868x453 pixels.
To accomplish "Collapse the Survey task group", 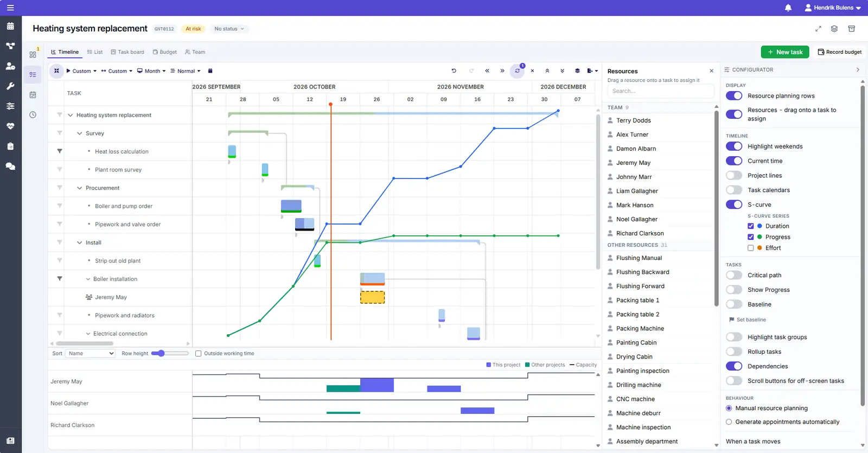I will click(80, 133).
